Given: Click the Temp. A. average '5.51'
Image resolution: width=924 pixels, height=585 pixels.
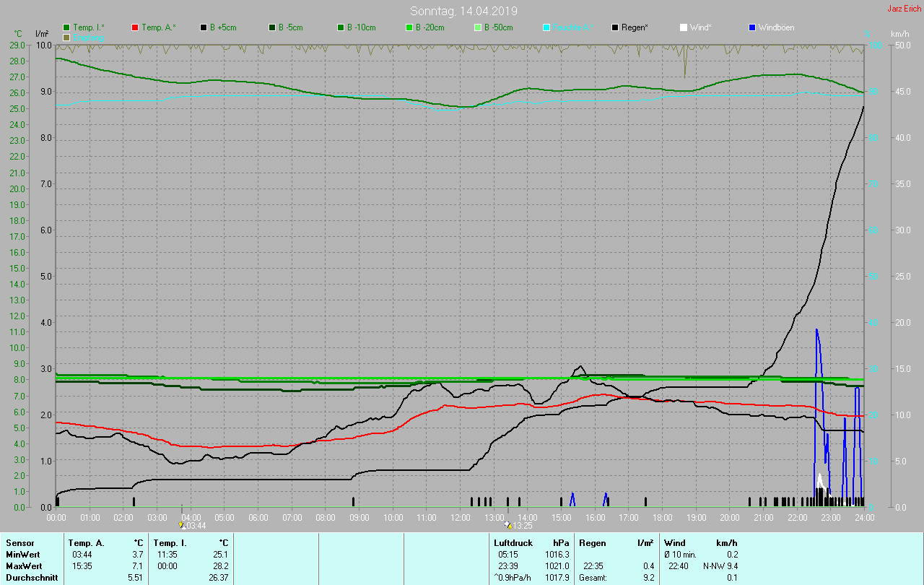Looking at the screenshot, I should point(134,577).
